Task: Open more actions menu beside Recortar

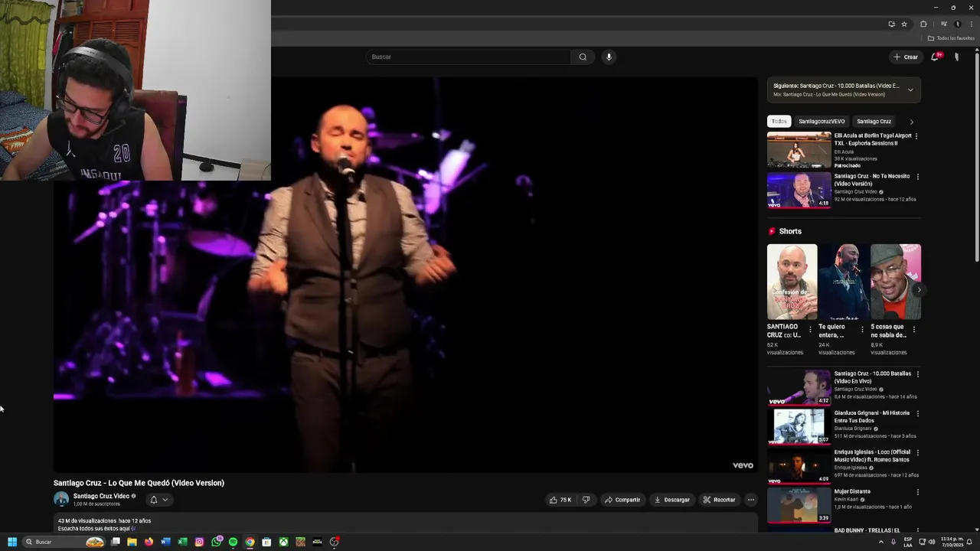Action: click(751, 500)
